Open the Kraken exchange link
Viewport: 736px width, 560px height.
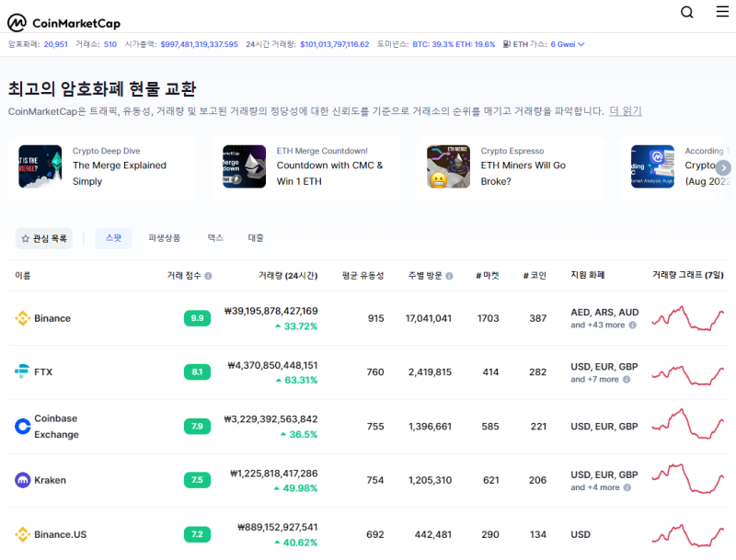pos(50,480)
